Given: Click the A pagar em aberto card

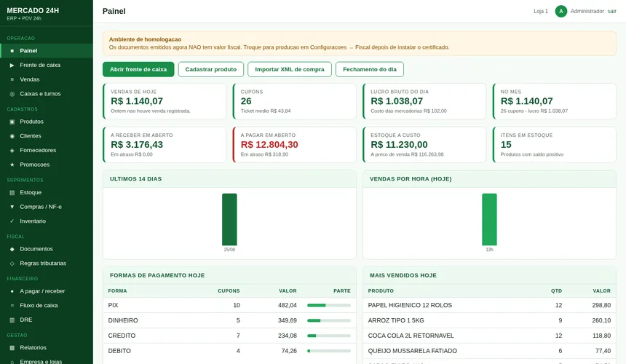Looking at the screenshot, I should (294, 145).
